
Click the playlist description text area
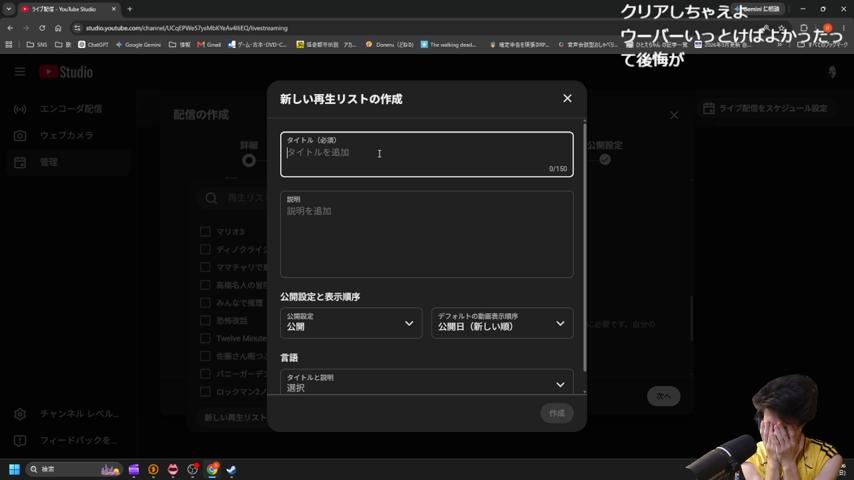pyautogui.click(x=426, y=234)
